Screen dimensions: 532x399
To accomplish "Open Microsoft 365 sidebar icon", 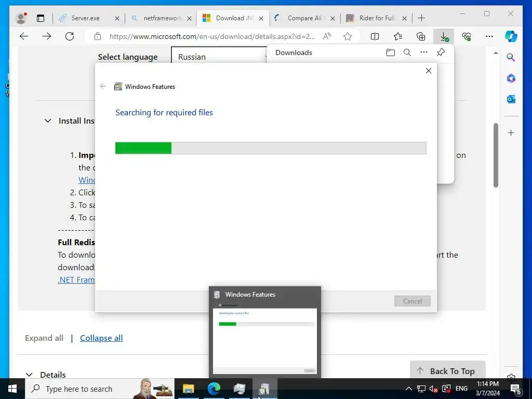I will pyautogui.click(x=511, y=78).
